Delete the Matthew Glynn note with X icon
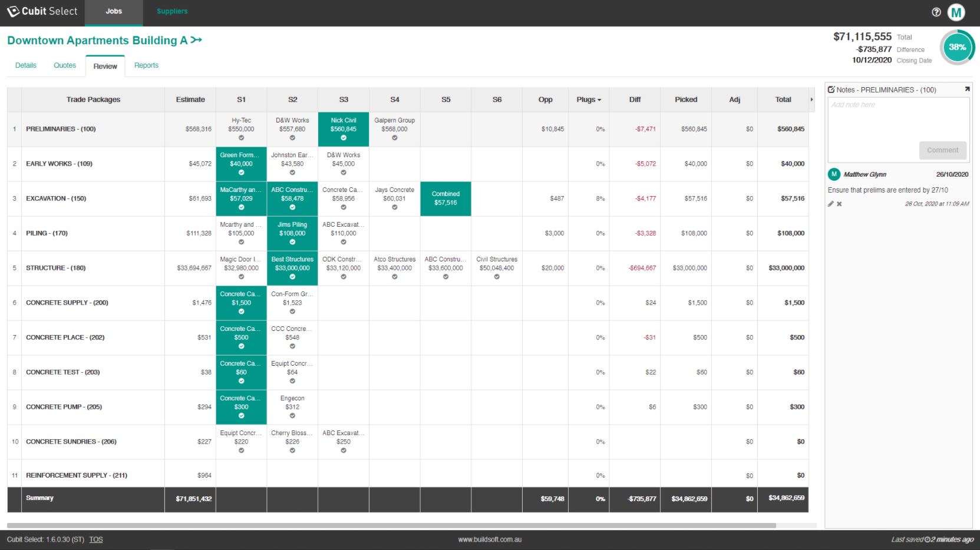 pos(839,204)
